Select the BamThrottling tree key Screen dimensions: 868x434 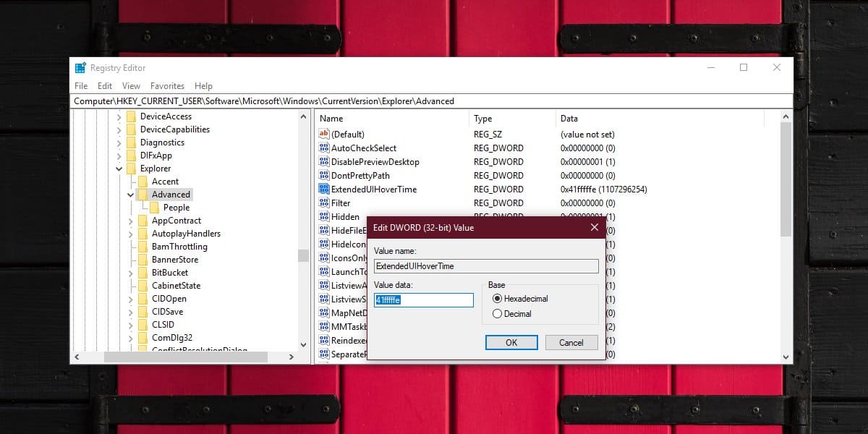coord(179,247)
